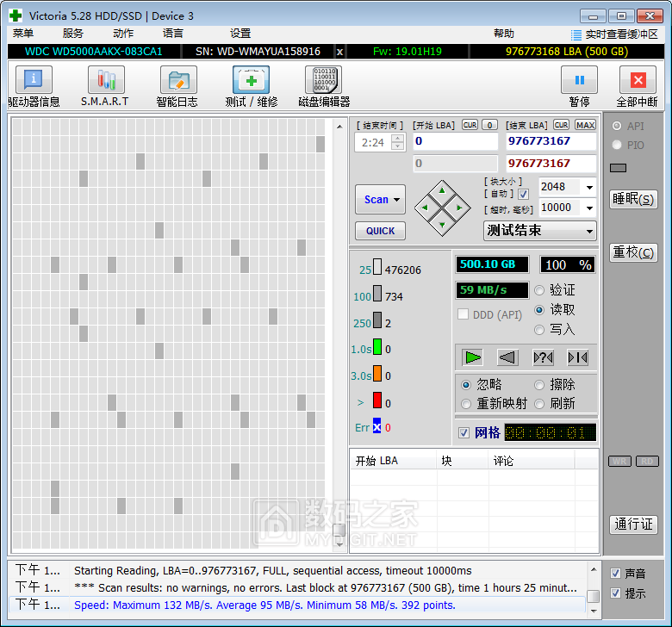Open the actions (动作) menu
This screenshot has width=672, height=627.
(x=123, y=34)
